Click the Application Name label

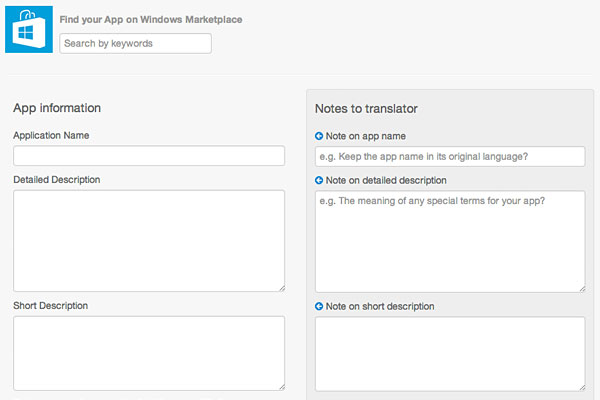click(51, 135)
